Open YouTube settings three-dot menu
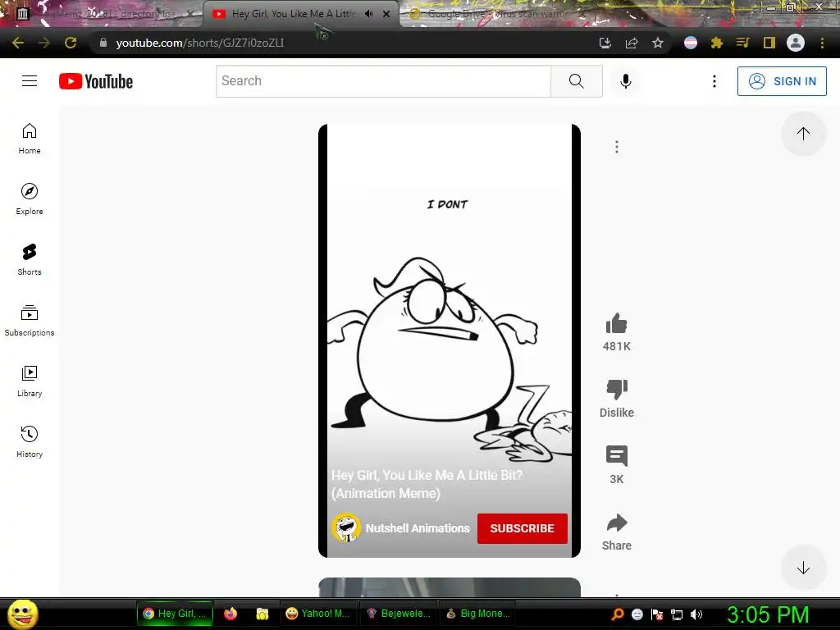 coord(714,81)
